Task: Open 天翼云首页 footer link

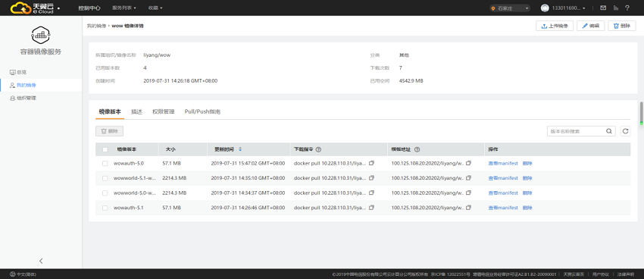Action: tap(574, 274)
